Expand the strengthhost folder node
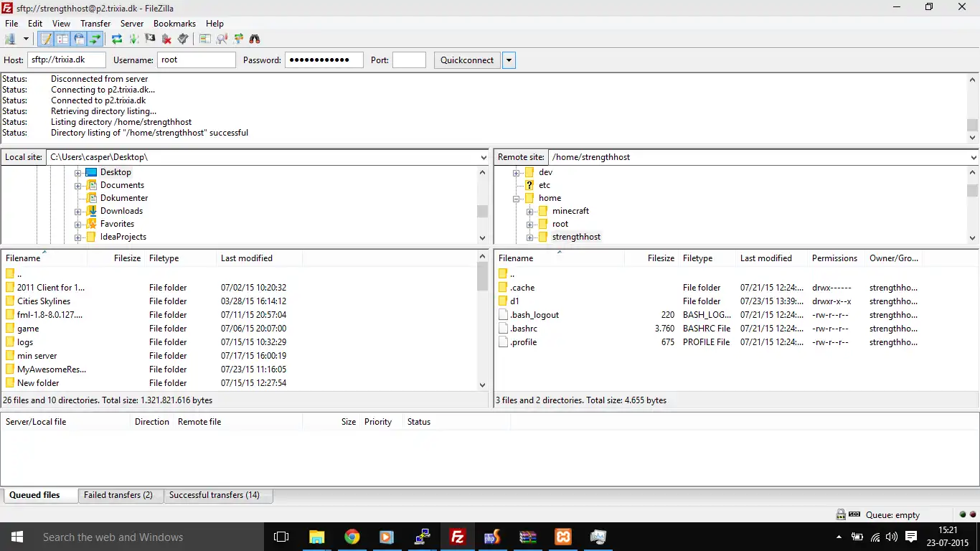The width and height of the screenshot is (980, 551). click(x=529, y=237)
